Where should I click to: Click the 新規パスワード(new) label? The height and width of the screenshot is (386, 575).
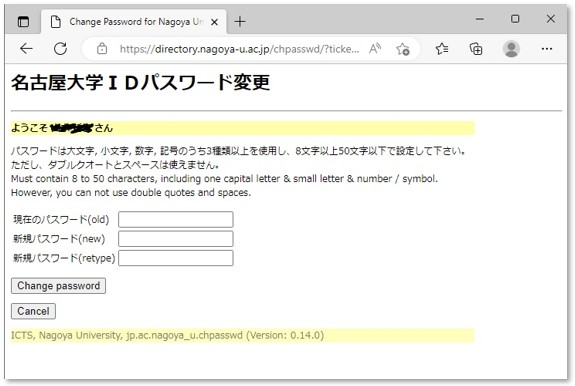point(59,239)
